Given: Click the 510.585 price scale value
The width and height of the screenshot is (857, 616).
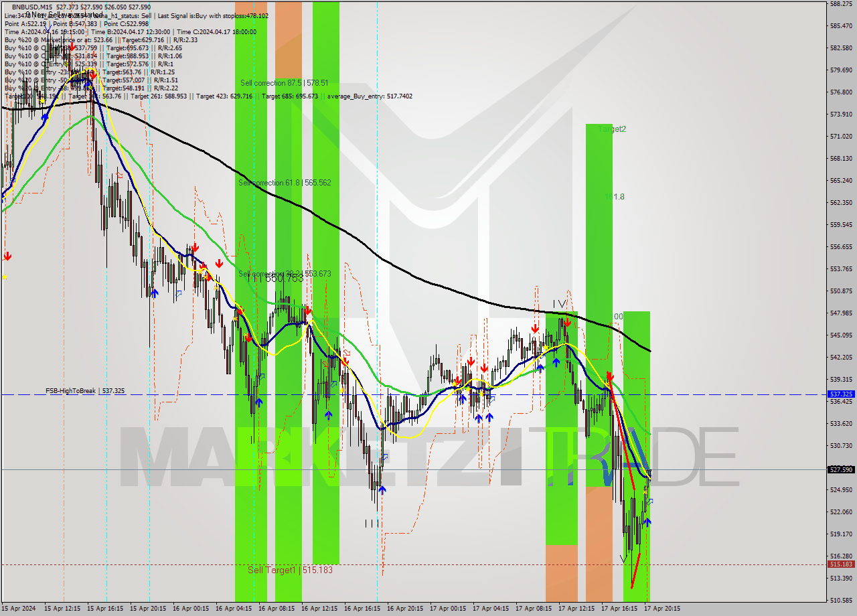Looking at the screenshot, I should [841, 600].
